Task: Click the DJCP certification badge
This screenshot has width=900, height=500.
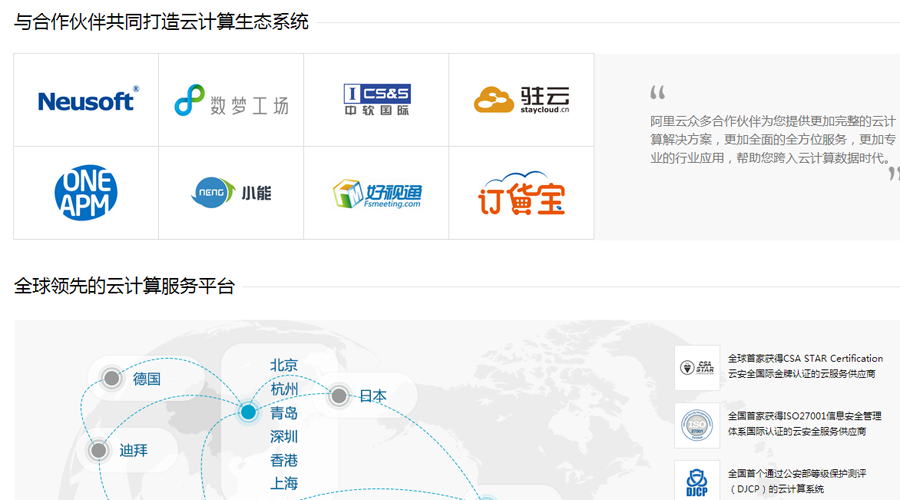Action: 697,480
